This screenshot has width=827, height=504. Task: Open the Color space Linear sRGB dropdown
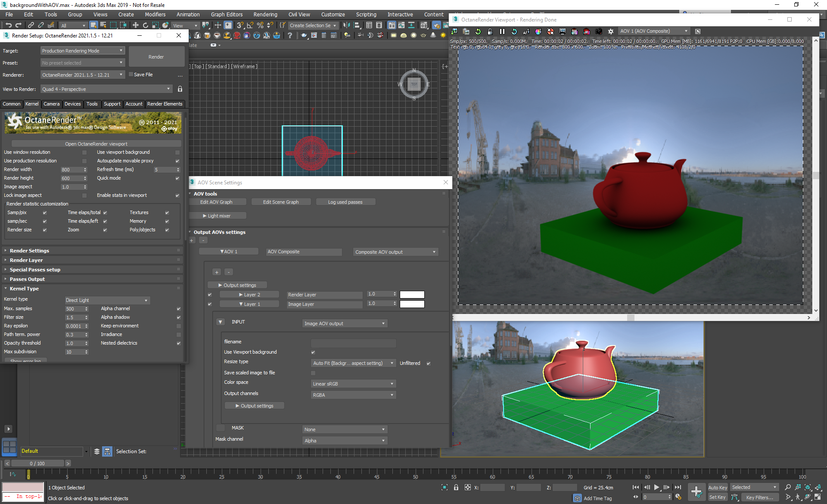tap(353, 384)
